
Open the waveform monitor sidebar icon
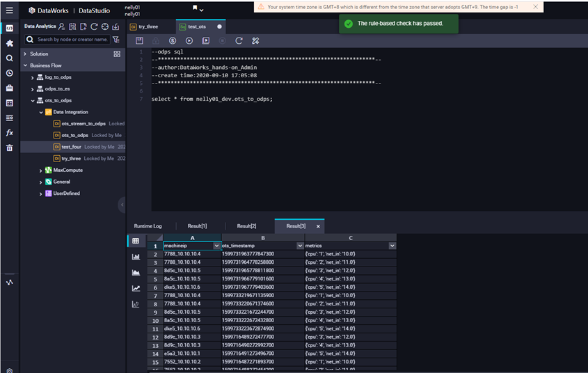(9, 283)
